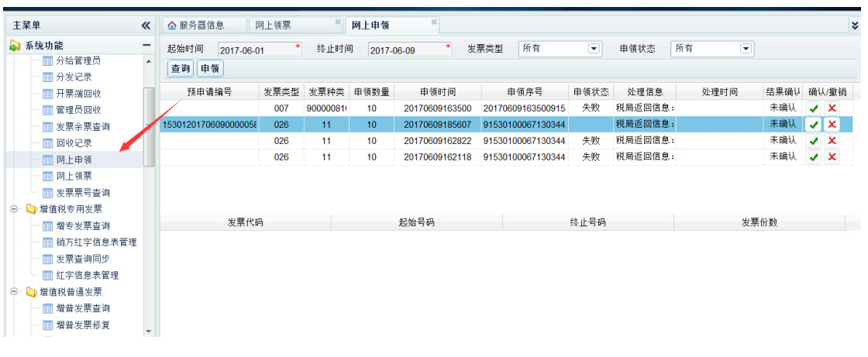Open 销方红字信息表管理 menu item

(96, 242)
